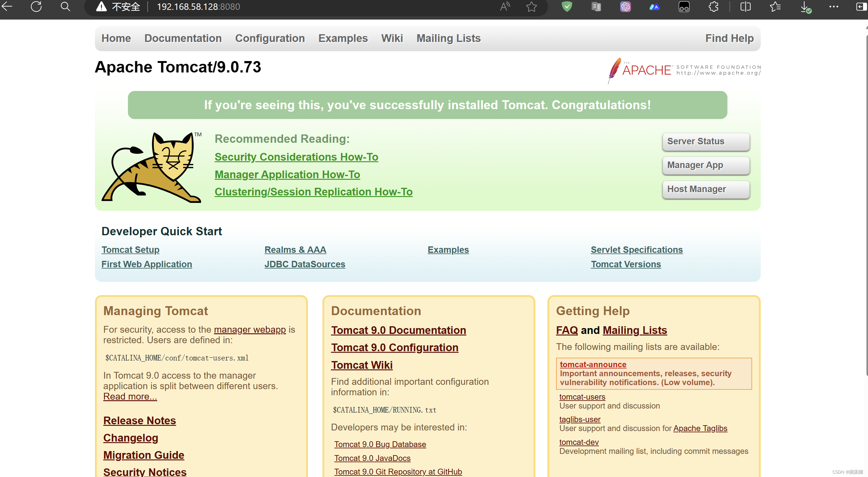Open the Servlet Specifications link
The width and height of the screenshot is (868, 477).
click(x=637, y=249)
